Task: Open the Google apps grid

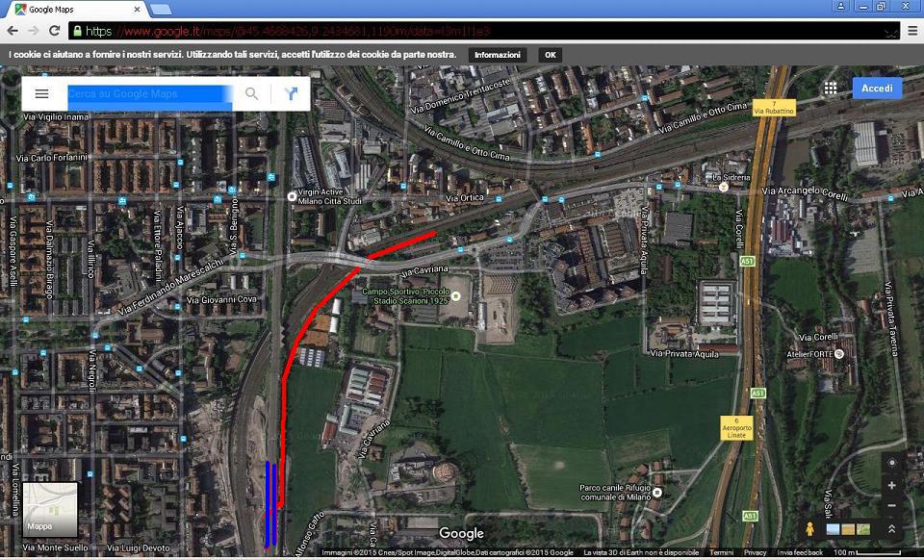Action: tap(830, 89)
